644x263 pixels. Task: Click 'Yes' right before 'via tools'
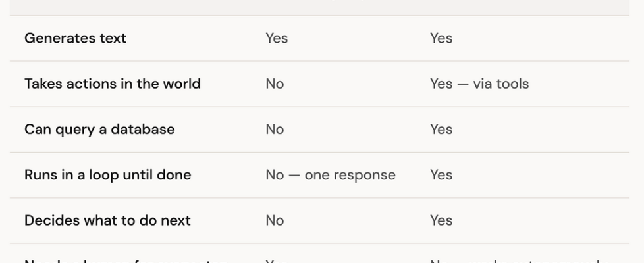click(441, 84)
